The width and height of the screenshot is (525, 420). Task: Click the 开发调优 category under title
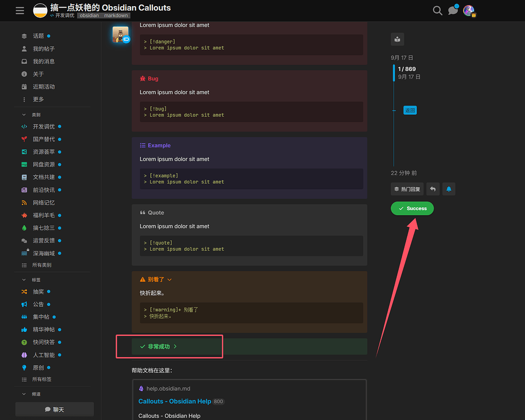(62, 15)
